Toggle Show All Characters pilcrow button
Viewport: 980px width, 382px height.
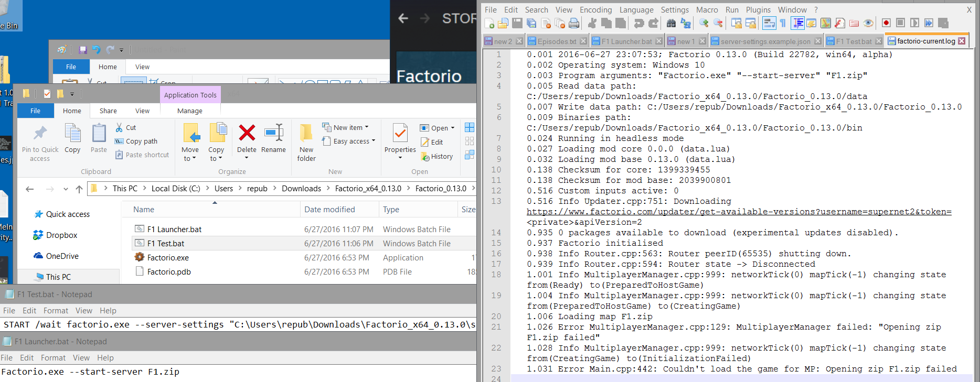(783, 23)
